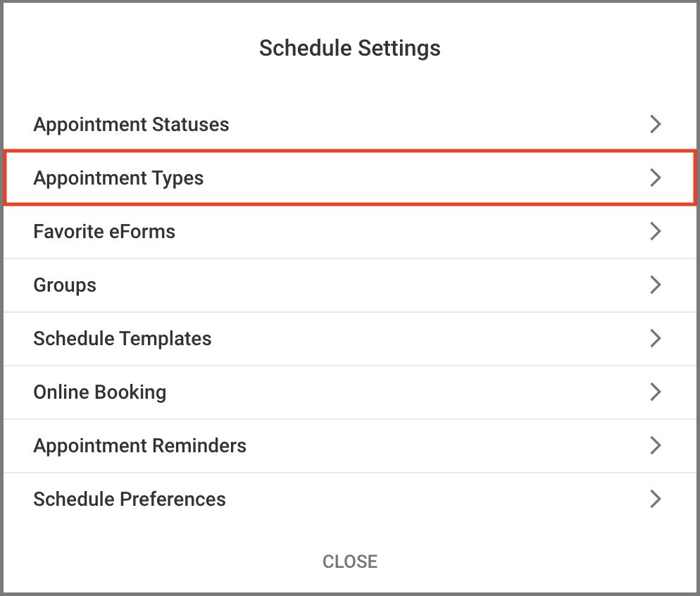The height and width of the screenshot is (596, 700).
Task: Click the chevron beside Online Booking
Action: click(x=656, y=392)
